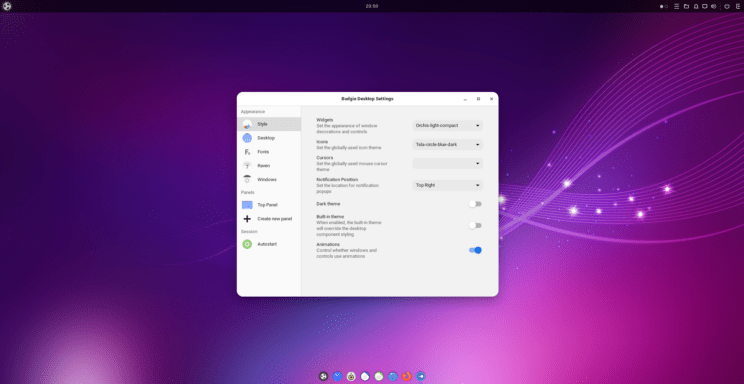The width and height of the screenshot is (744, 384).
Task: Expand the Icons theme dropdown
Action: [x=447, y=144]
